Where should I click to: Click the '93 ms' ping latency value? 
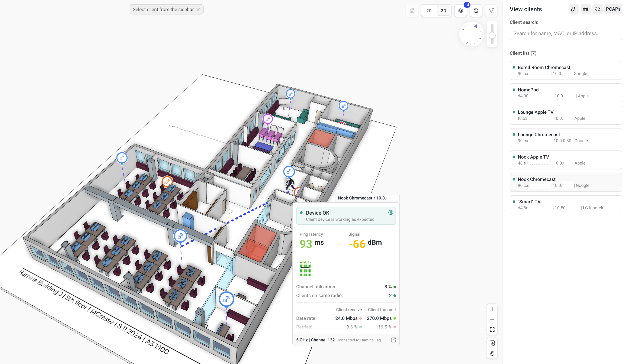(312, 243)
